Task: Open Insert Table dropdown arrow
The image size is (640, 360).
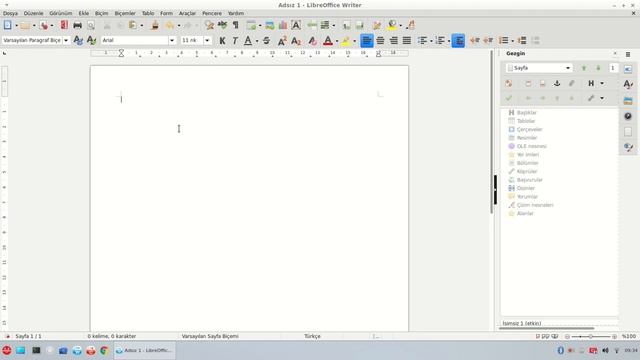Action: [x=260, y=26]
